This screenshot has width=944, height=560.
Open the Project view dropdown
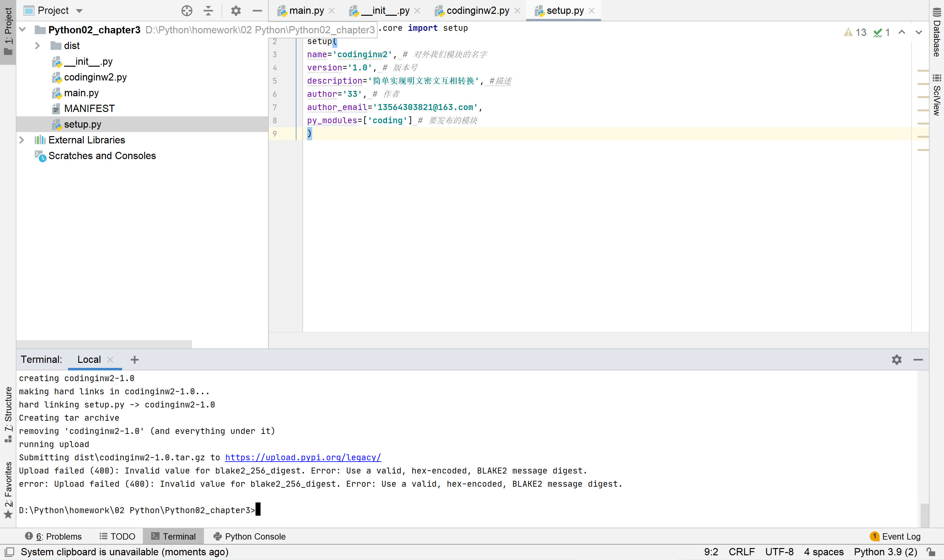[x=79, y=11]
